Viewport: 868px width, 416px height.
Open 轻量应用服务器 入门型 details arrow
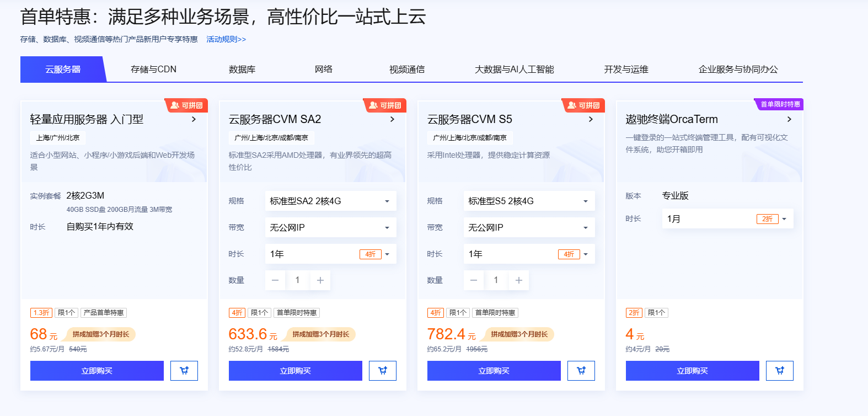pos(194,119)
